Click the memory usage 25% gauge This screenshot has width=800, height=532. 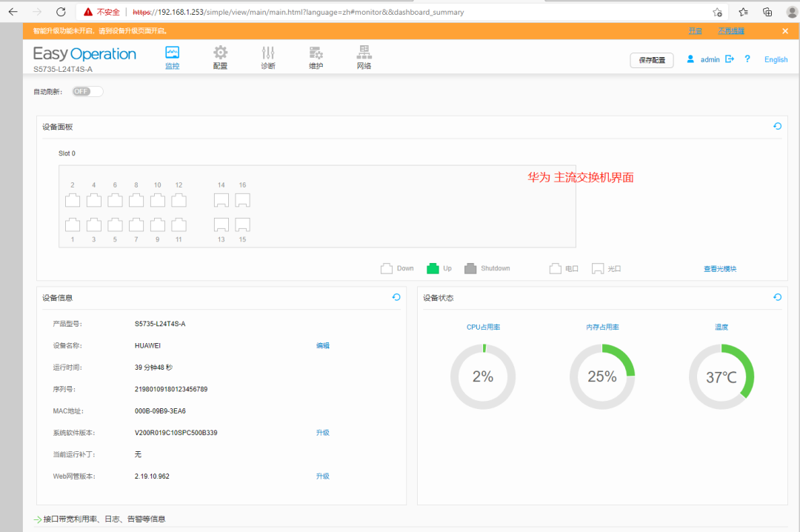tap(602, 377)
